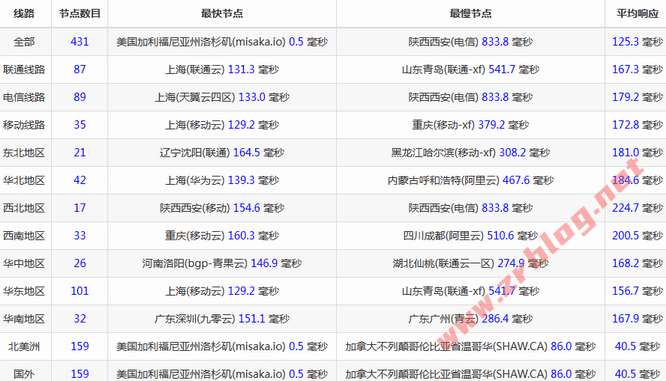
Task: Click slowest node 内蒙古呼和浩特(阿里云) 467.6
Action: pyautogui.click(x=471, y=180)
